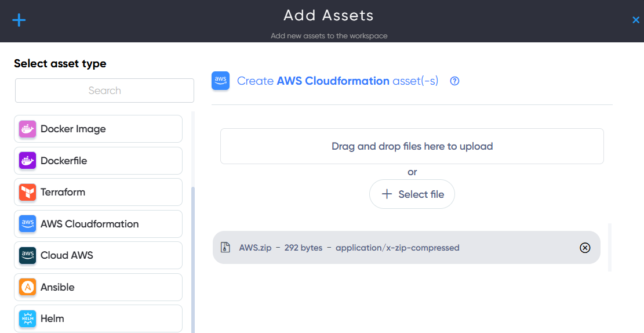The image size is (644, 333).
Task: Click the AWS icon beside Create heading
Action: [x=220, y=81]
